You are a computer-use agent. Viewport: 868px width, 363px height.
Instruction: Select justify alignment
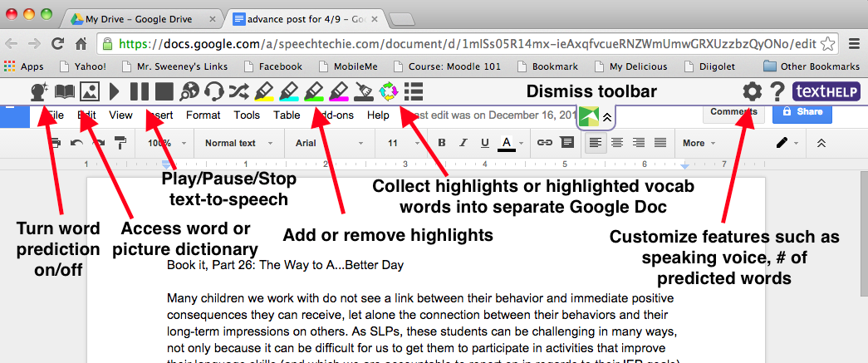[x=660, y=143]
